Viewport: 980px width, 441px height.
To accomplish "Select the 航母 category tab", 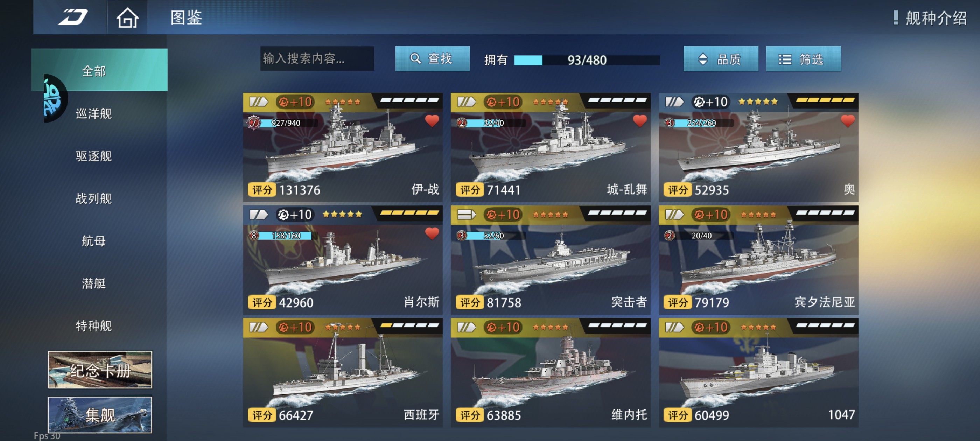I will click(x=93, y=241).
